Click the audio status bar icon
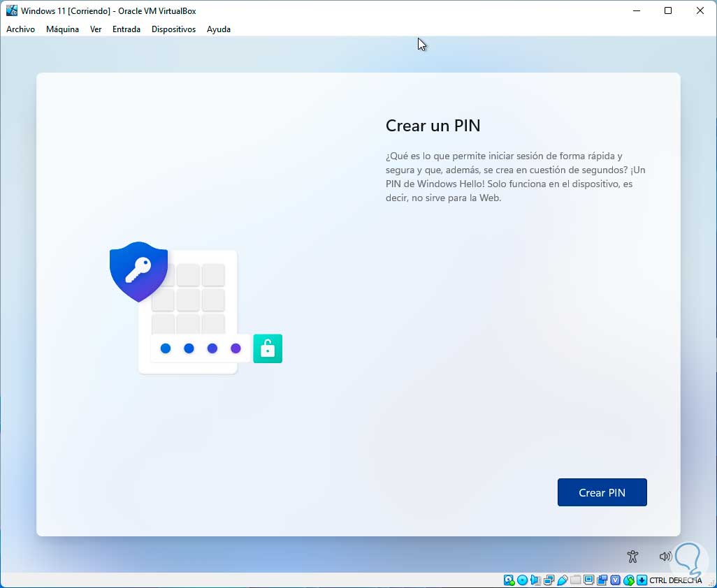Image resolution: width=717 pixels, height=588 pixels. click(x=535, y=580)
